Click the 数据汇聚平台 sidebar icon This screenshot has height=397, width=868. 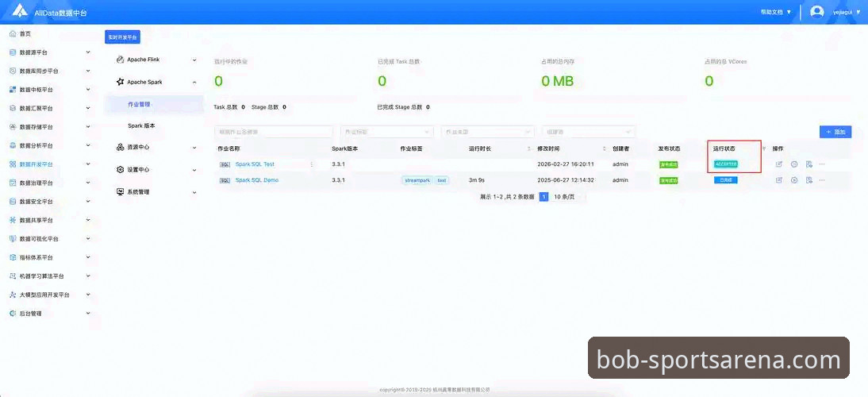tap(13, 109)
